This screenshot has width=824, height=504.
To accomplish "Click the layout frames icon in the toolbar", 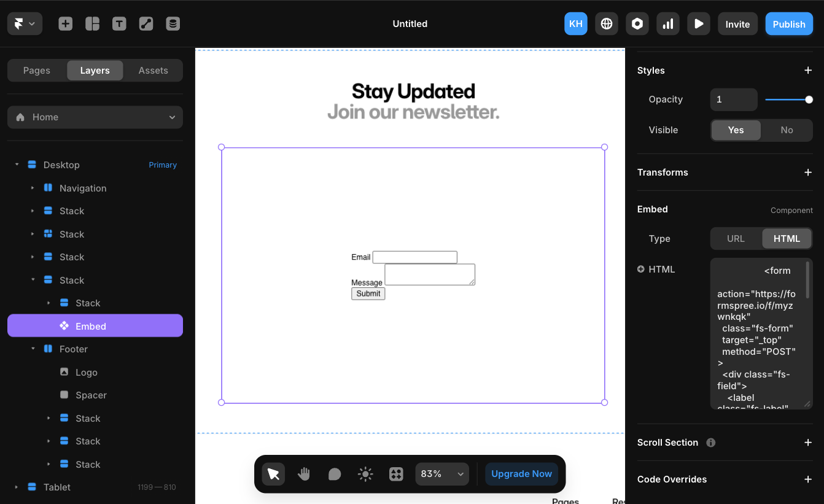I will (x=92, y=23).
